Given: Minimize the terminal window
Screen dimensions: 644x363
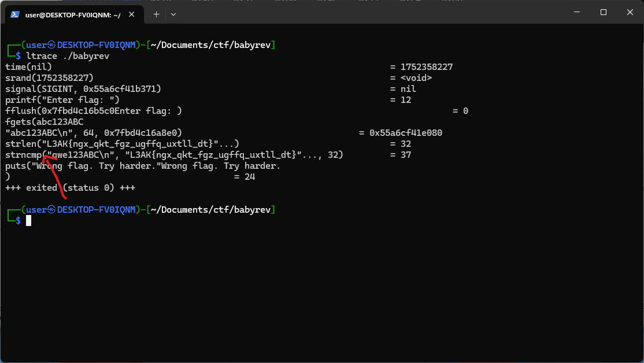Looking at the screenshot, I should click(x=576, y=12).
